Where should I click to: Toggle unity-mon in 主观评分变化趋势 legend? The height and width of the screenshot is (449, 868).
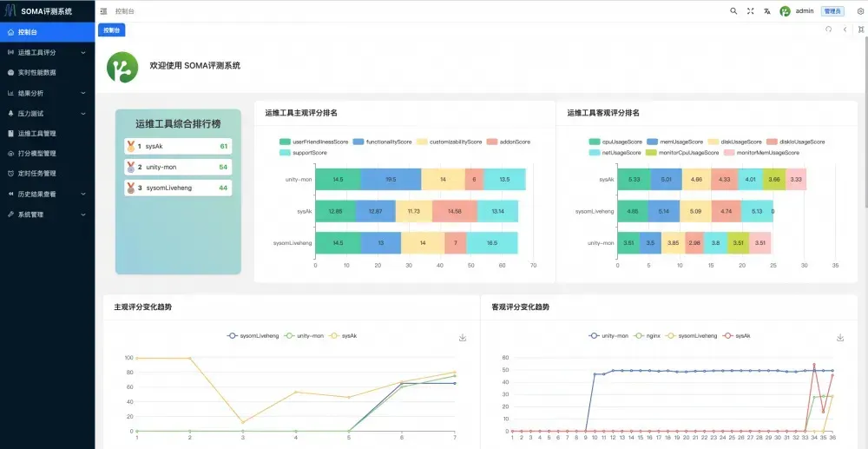[303, 336]
